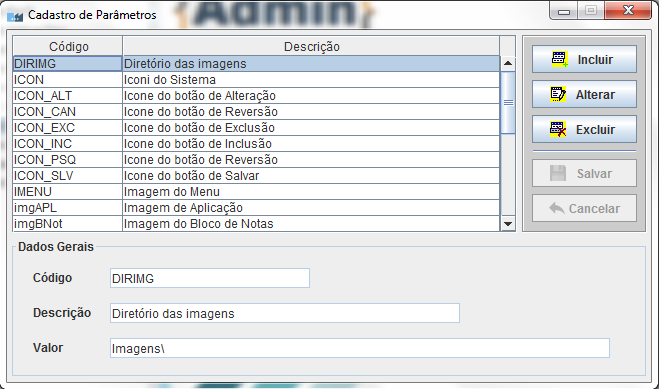Click the window title bar app icon

[15, 16]
